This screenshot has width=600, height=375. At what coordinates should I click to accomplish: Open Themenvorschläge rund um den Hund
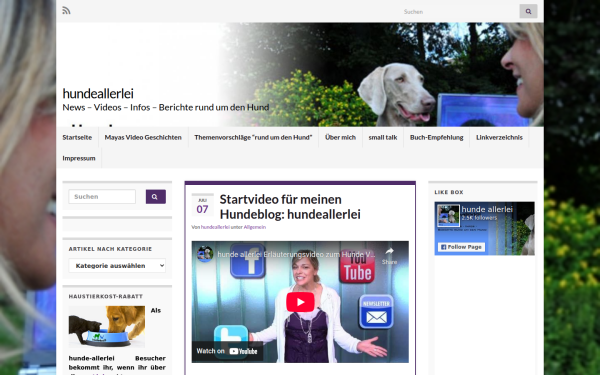253,137
